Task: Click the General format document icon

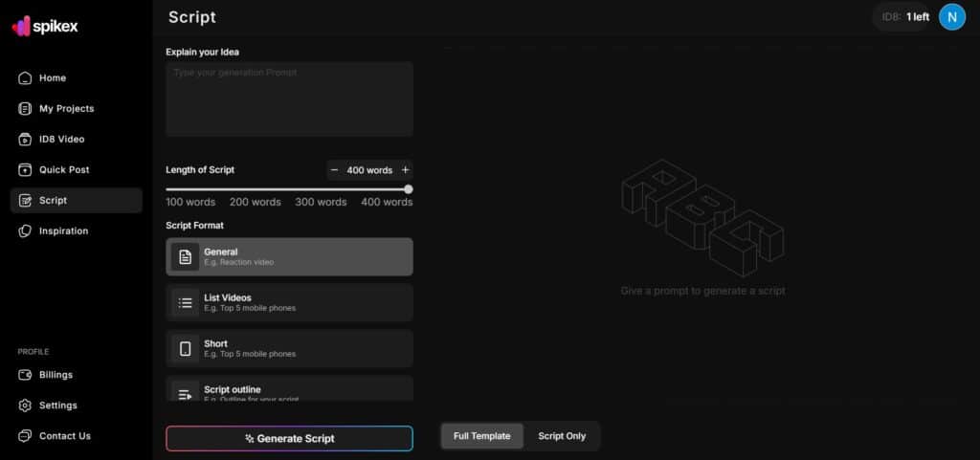Action: coord(185,256)
